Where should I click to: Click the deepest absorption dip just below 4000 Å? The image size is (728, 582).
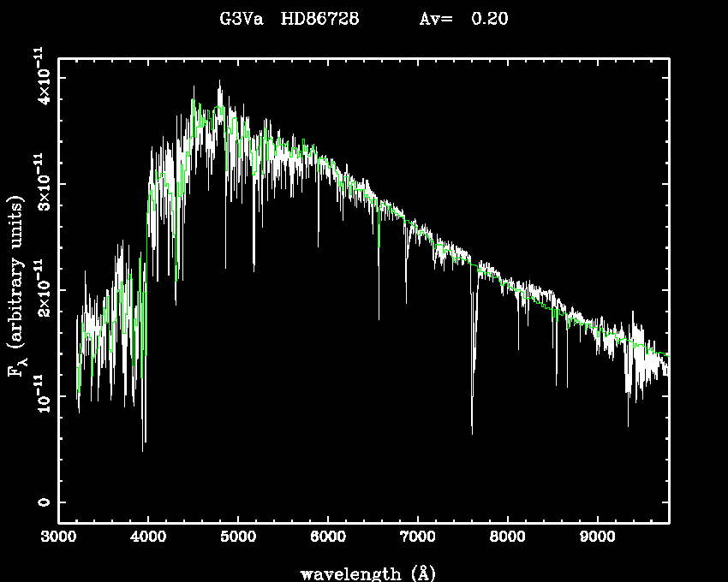[x=144, y=449]
